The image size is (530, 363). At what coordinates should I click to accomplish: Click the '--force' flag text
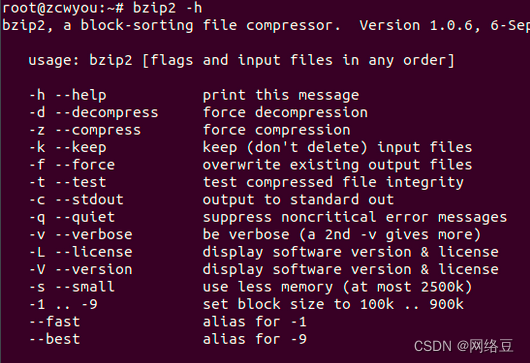pos(85,165)
